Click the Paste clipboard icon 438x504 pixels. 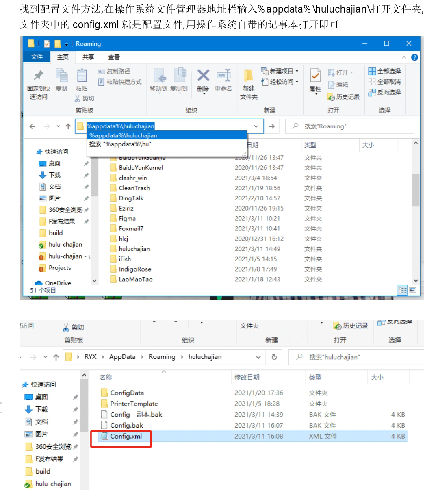point(82,76)
